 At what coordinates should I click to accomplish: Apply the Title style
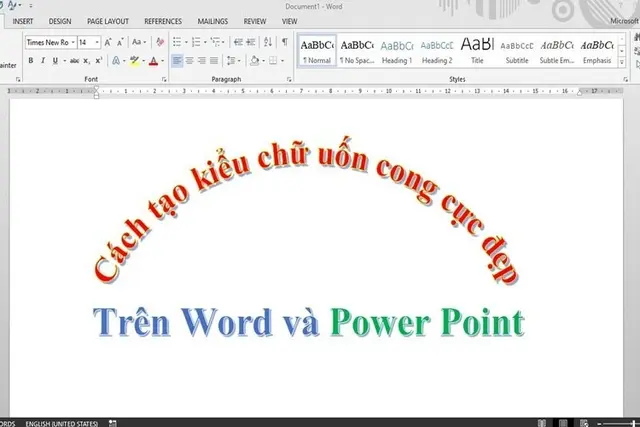pyautogui.click(x=477, y=51)
